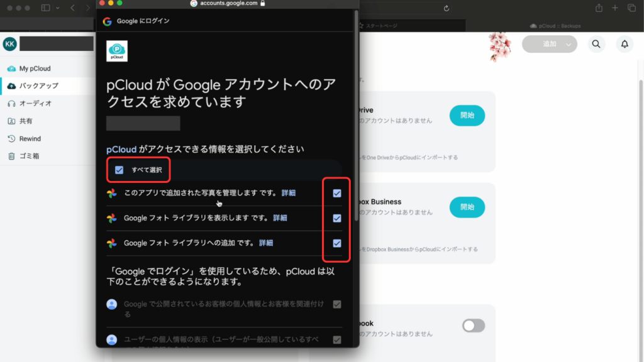Click profile icon next to 個人情報とお客様を関連付ける
The image size is (644, 362).
pos(112,304)
